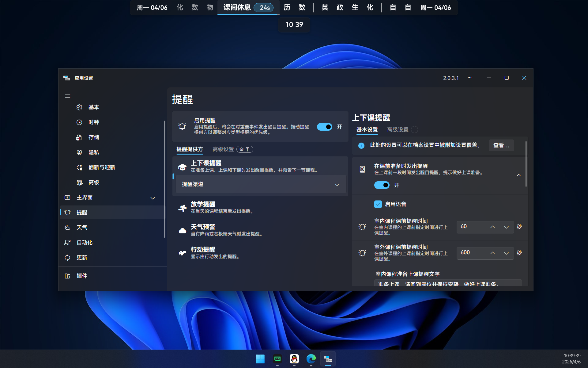
Task: Open the 时钟 settings page
Action: point(94,122)
